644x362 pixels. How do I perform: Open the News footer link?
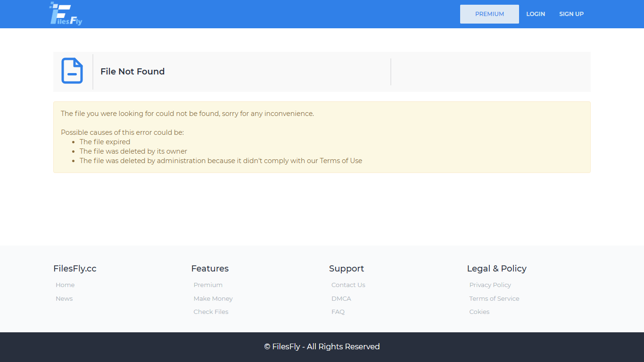coord(64,299)
